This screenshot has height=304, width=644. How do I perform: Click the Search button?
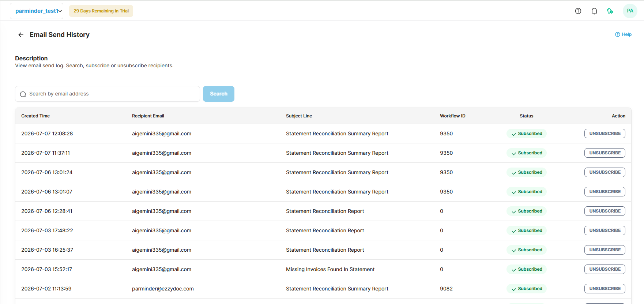(219, 94)
